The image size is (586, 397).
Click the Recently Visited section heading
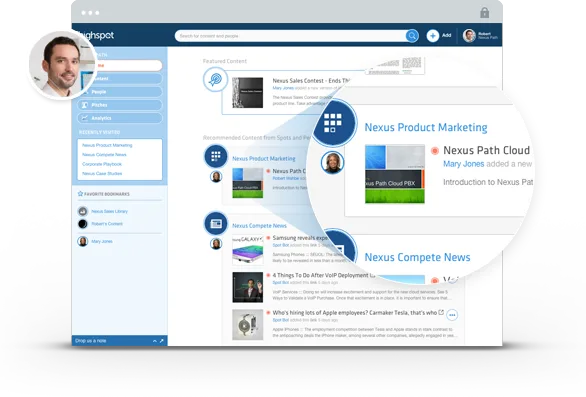tap(99, 132)
